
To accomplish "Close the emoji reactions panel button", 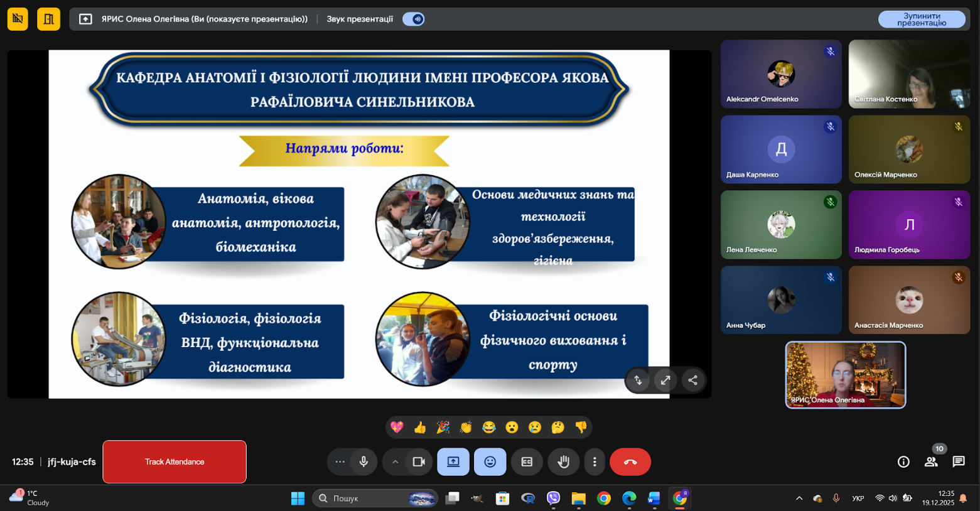I will click(x=490, y=462).
